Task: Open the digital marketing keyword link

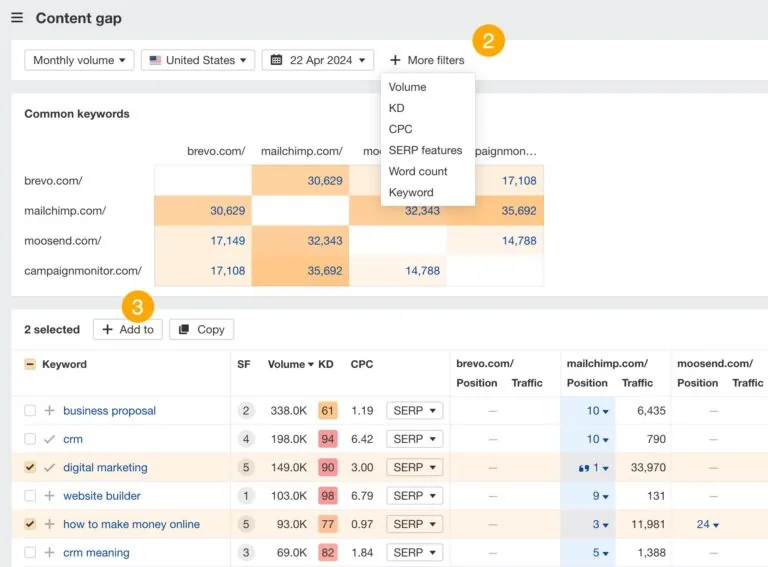Action: click(x=105, y=468)
